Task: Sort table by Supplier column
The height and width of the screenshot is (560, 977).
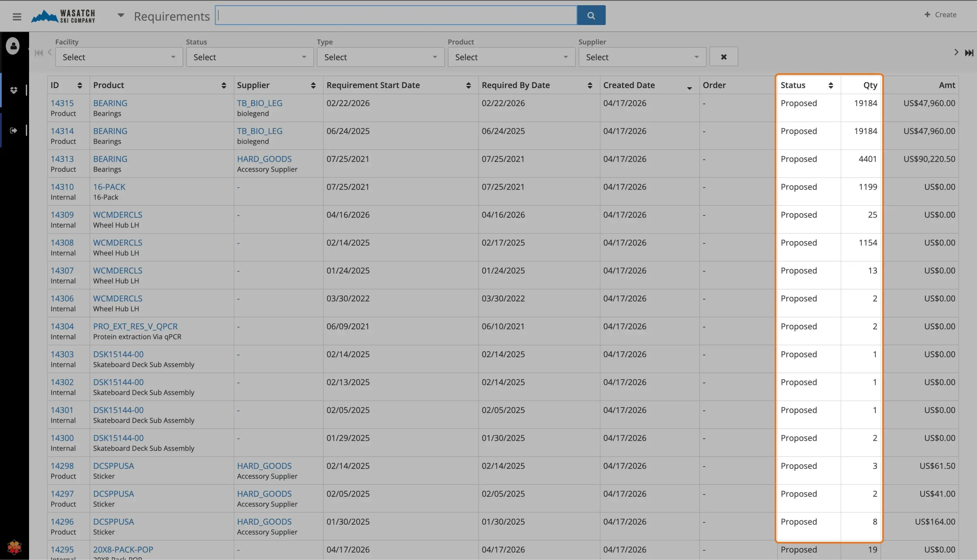Action: click(x=313, y=85)
